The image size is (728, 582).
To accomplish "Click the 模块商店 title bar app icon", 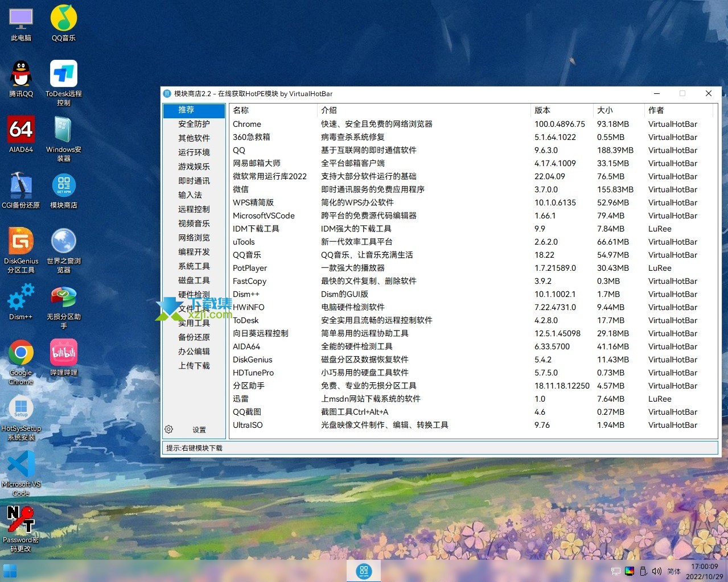I will point(167,93).
